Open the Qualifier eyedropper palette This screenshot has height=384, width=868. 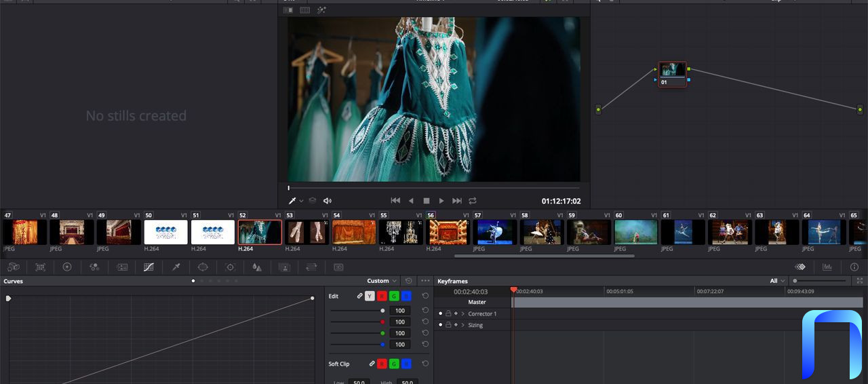[176, 267]
